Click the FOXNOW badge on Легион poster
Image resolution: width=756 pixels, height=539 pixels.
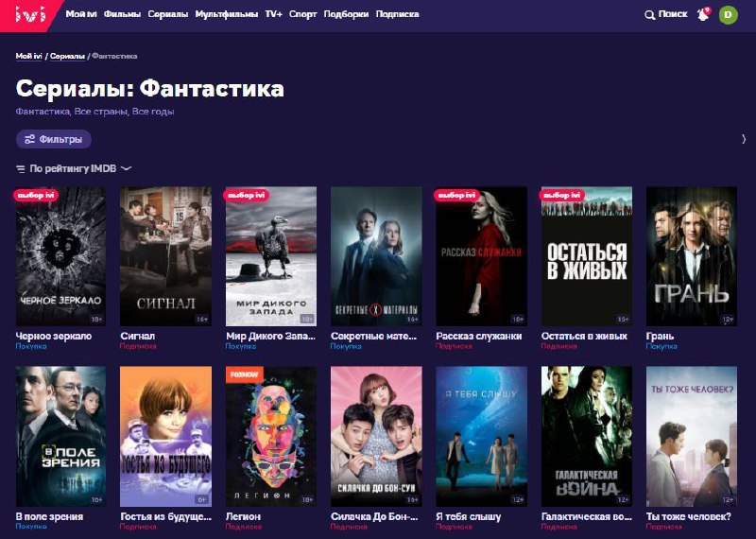244,374
